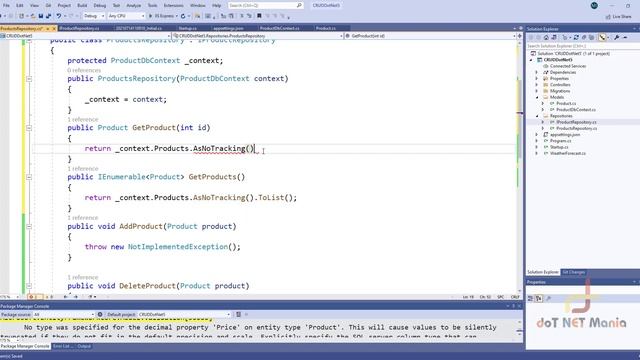Switch to the IProductRepository.cs tab
The image size is (640, 360).
point(79,28)
